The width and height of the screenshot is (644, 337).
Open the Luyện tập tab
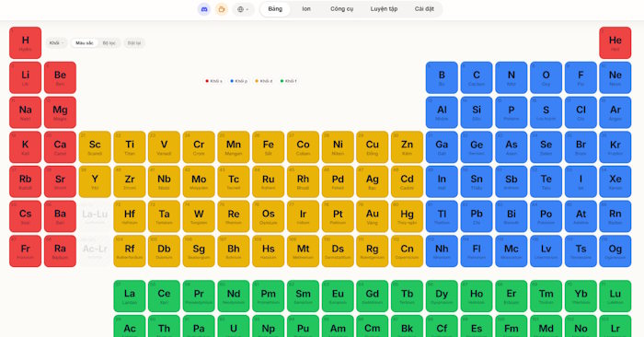point(384,9)
